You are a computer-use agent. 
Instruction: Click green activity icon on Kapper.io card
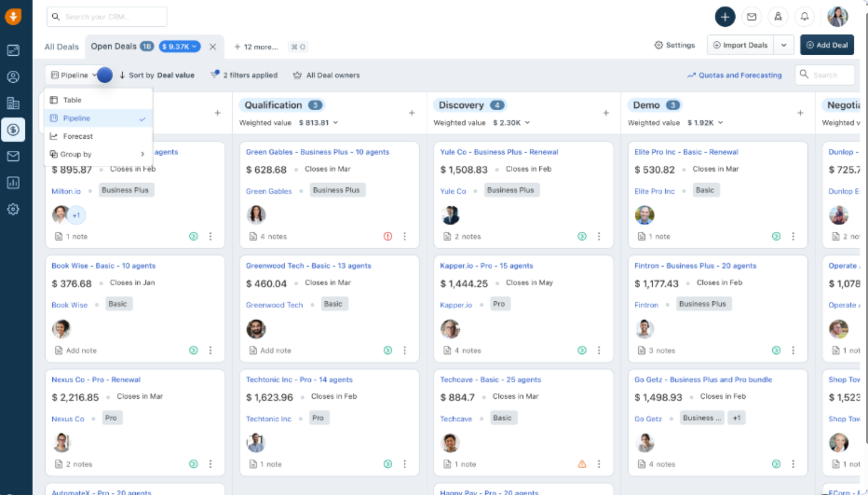pos(582,351)
